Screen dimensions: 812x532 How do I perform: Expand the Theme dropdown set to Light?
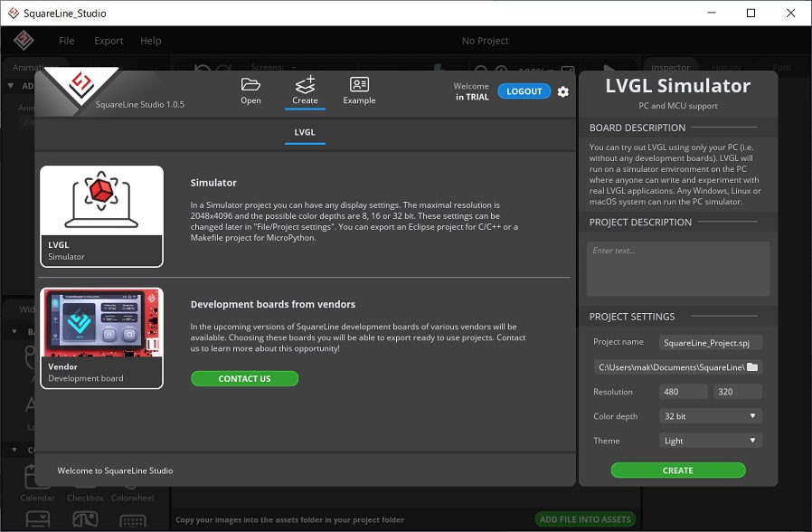tap(710, 441)
